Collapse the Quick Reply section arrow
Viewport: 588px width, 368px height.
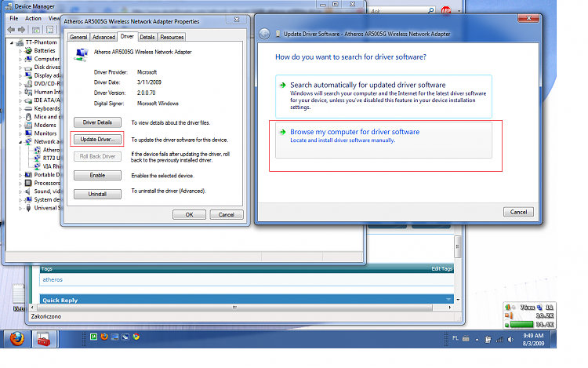pyautogui.click(x=448, y=300)
